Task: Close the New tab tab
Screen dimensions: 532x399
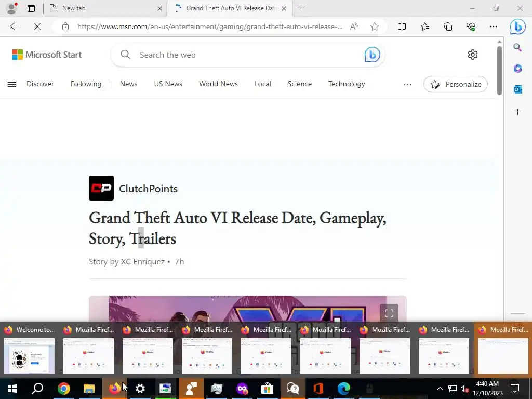Action: [159, 8]
